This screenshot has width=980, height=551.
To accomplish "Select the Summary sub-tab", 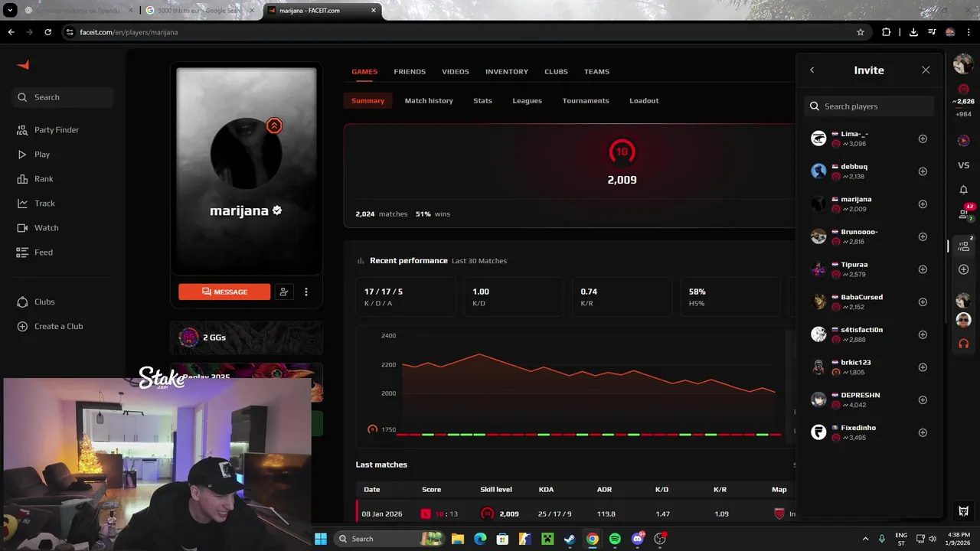I will click(x=367, y=100).
